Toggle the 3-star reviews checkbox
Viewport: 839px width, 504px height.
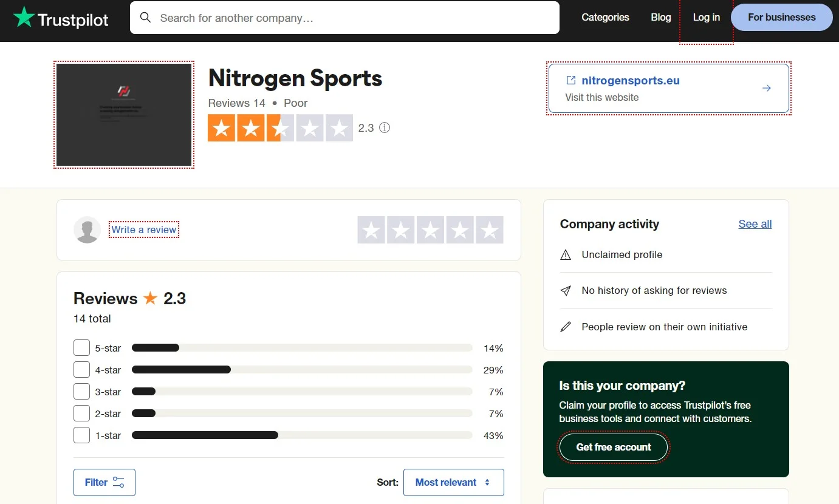point(81,391)
